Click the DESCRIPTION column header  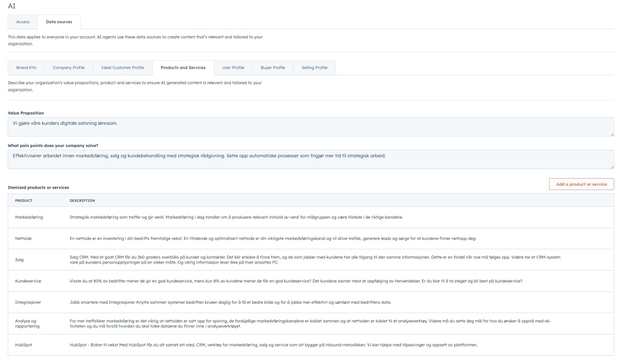(82, 200)
